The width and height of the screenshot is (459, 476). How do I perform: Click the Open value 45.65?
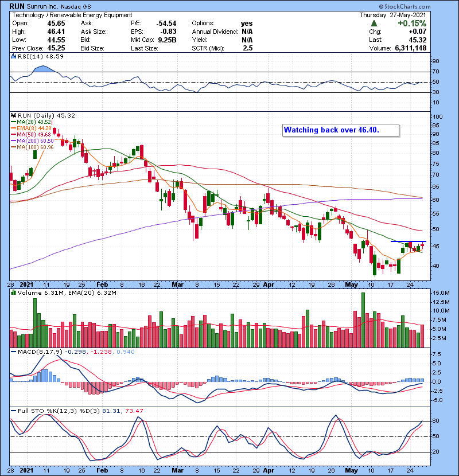pyautogui.click(x=56, y=24)
